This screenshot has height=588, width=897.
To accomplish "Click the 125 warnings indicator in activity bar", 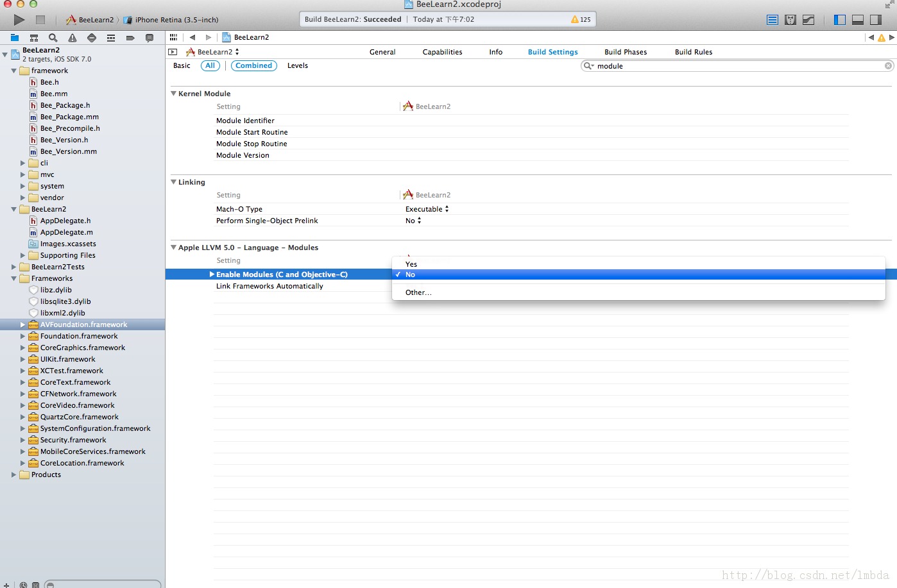I will point(581,19).
